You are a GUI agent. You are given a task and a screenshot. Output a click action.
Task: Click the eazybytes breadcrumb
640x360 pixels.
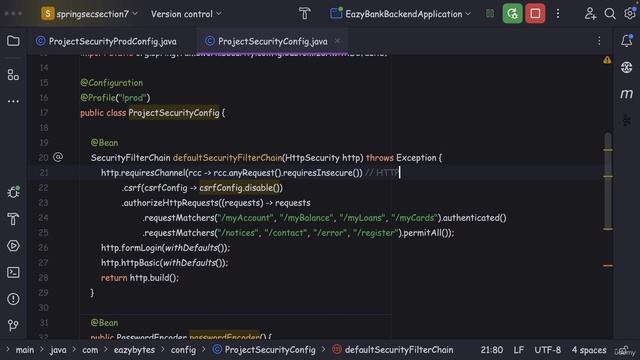point(134,350)
